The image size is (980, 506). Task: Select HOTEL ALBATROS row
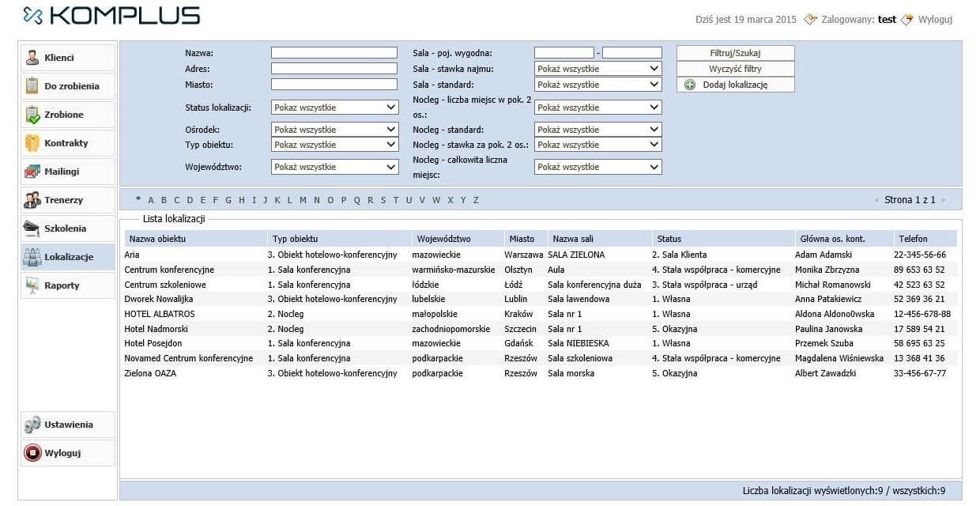click(x=541, y=314)
